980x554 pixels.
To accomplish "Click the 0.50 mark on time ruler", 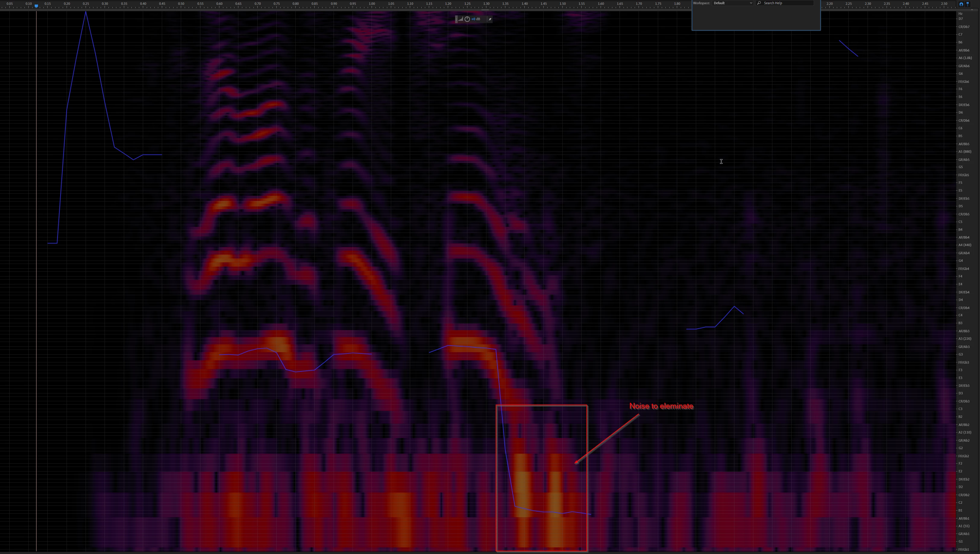I will 181,4.
